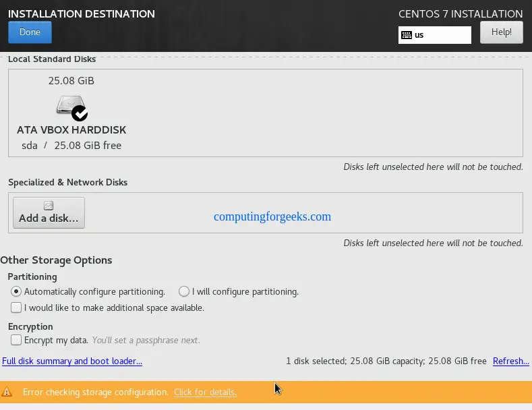Screen dimensions: 532x410
Task: Click the CENTOS 7 INSTALLATION title
Action: (x=461, y=14)
